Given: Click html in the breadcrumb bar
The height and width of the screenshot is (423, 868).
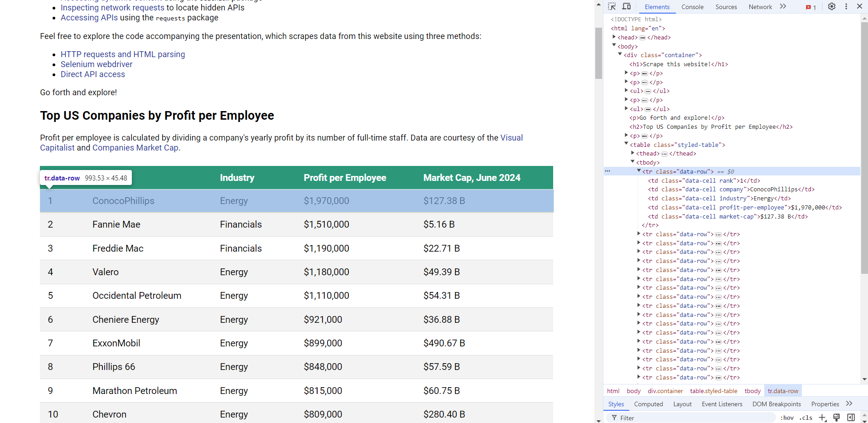Looking at the screenshot, I should click(x=613, y=391).
